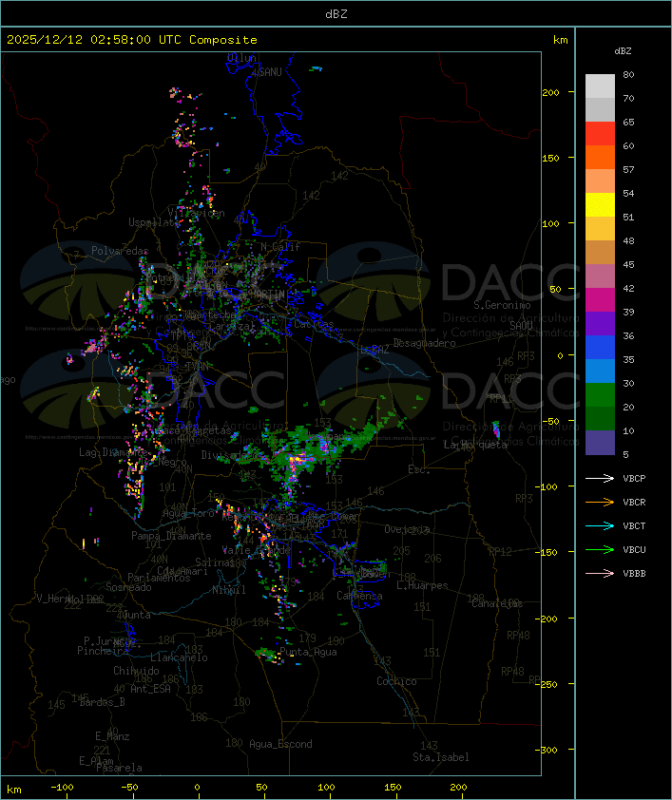Click the -100 tick on the bottom km axis
This screenshot has width=672, height=800.
63,787
